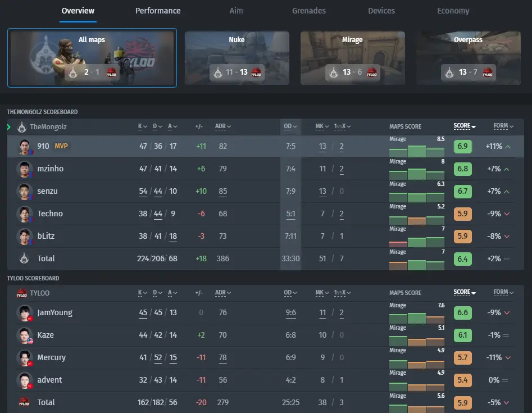The width and height of the screenshot is (532, 413).
Task: Sort TheMongolz scoreboard by MK
Action: click(x=322, y=126)
